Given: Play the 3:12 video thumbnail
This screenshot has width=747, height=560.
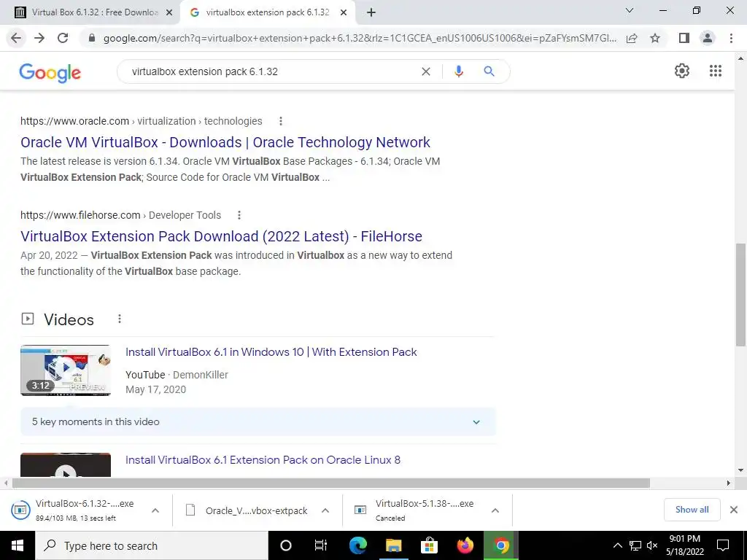Looking at the screenshot, I should click(66, 370).
